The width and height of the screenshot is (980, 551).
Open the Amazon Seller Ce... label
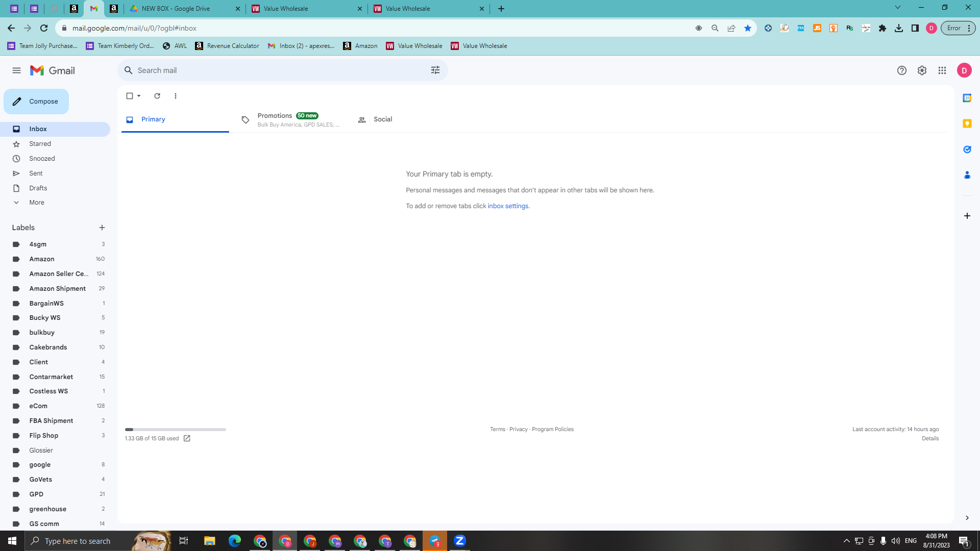(x=55, y=274)
